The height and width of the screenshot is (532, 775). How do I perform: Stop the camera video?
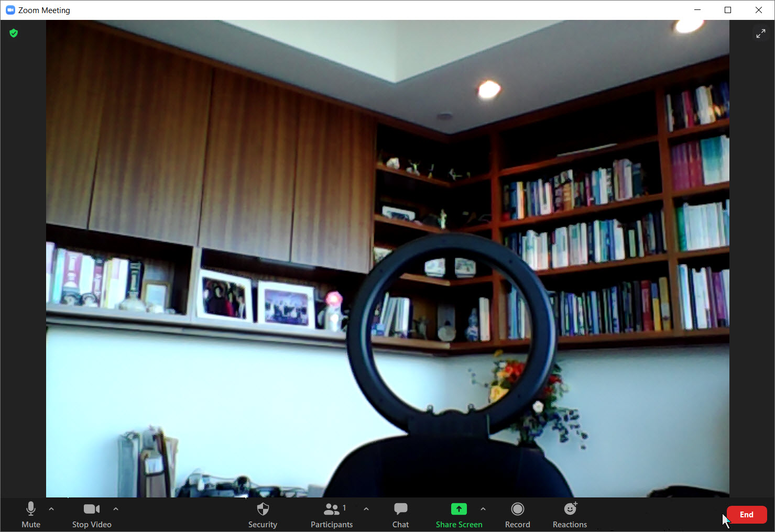coord(92,515)
